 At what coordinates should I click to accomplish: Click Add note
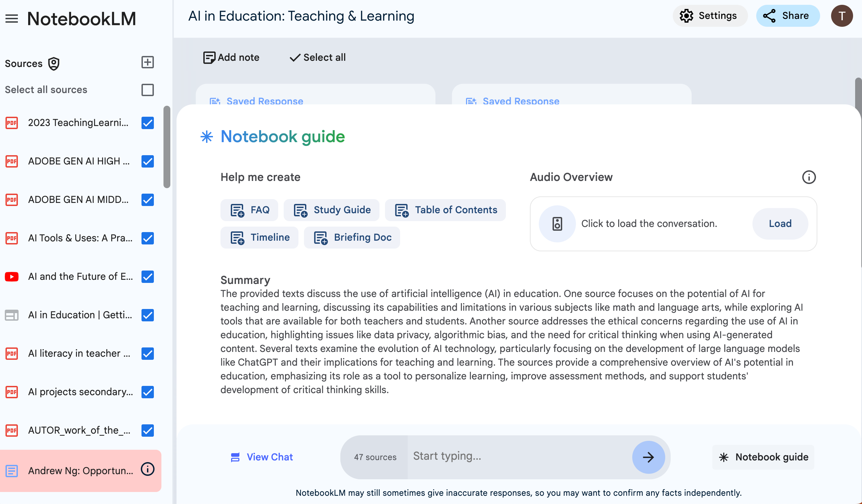[x=231, y=57]
